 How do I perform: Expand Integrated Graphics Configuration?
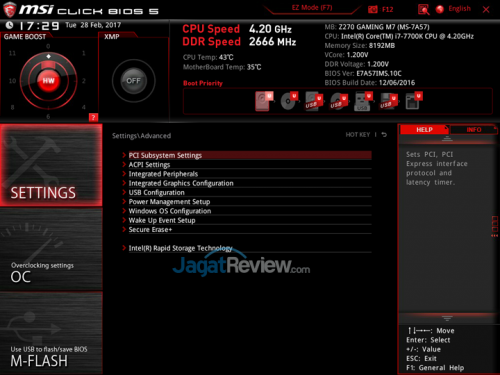pos(247,183)
